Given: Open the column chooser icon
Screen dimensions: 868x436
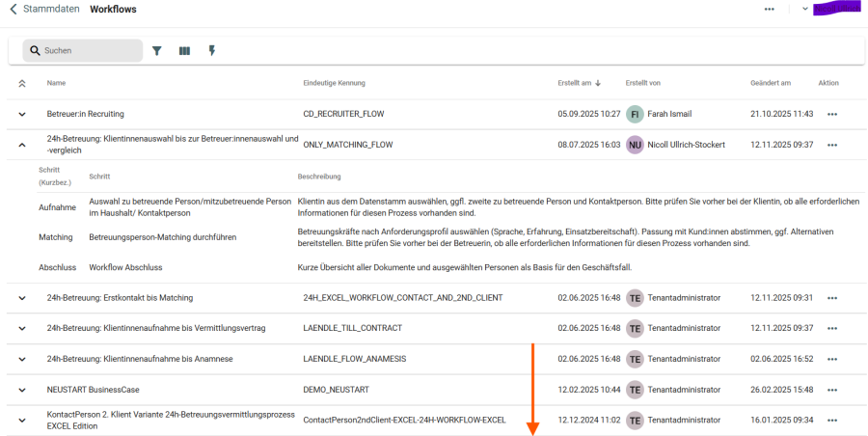Looking at the screenshot, I should (x=184, y=51).
